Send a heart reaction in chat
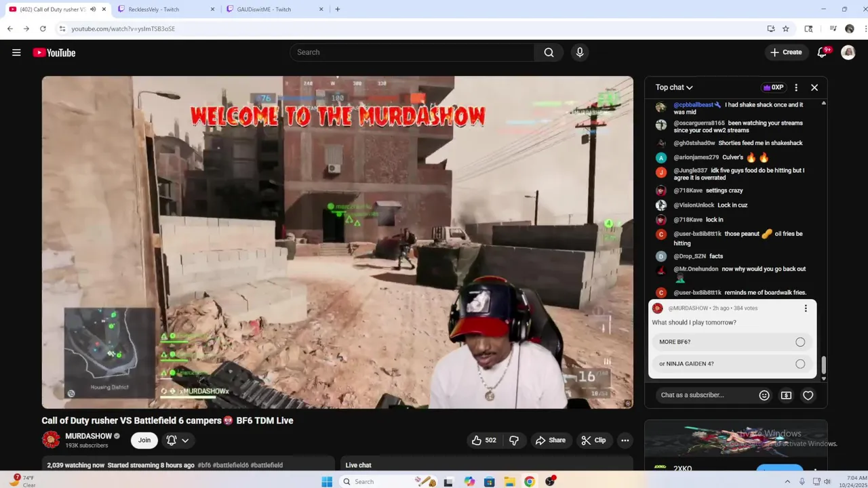 click(808, 395)
